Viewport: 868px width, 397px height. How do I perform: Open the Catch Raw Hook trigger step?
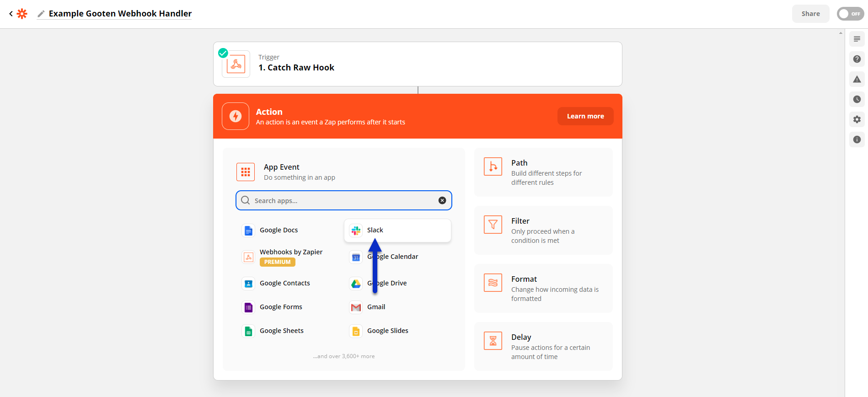(x=418, y=64)
